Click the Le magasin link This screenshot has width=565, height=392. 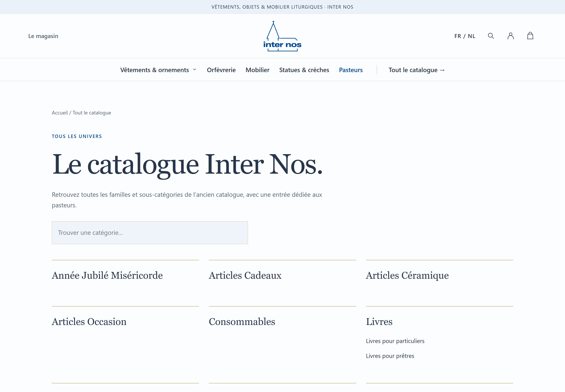[x=43, y=36]
